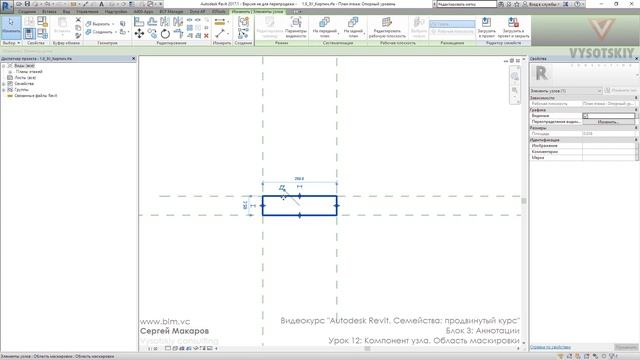Click the favorites star icon in title bar

pyautogui.click(x=516, y=4)
